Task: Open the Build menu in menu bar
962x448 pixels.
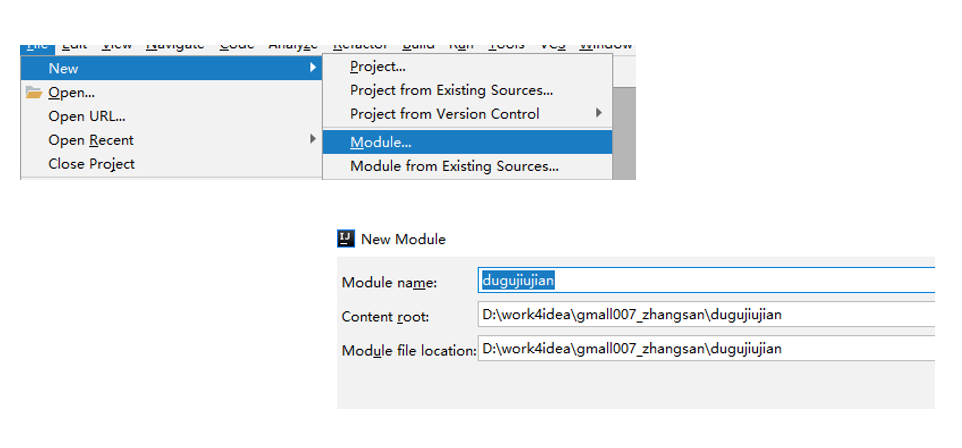Action: click(x=418, y=46)
